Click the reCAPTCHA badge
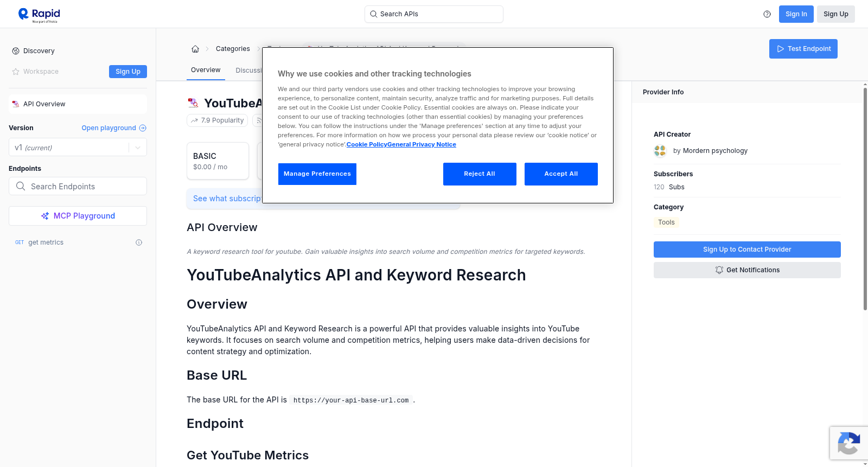The width and height of the screenshot is (868, 467). tap(849, 443)
